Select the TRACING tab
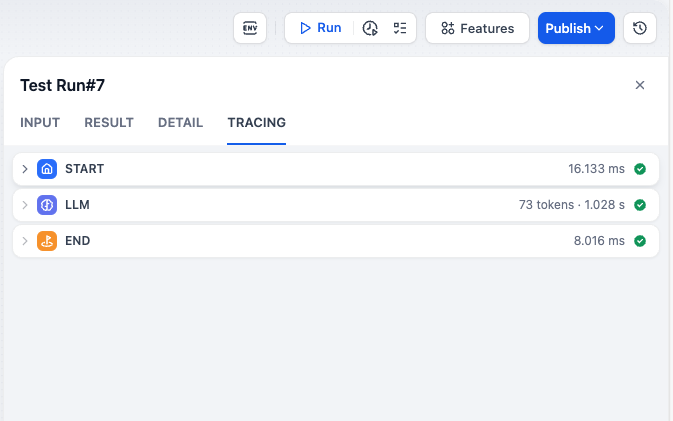The height and width of the screenshot is (421, 673). coord(256,123)
